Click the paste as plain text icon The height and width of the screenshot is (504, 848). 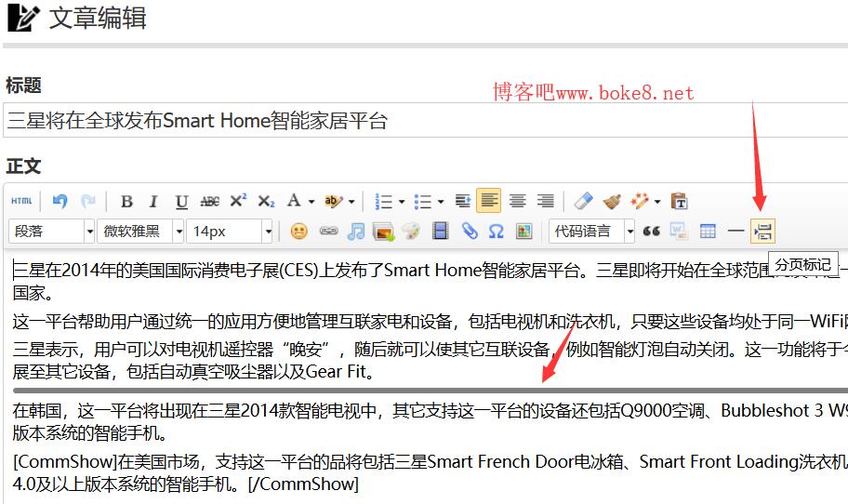pos(680,201)
